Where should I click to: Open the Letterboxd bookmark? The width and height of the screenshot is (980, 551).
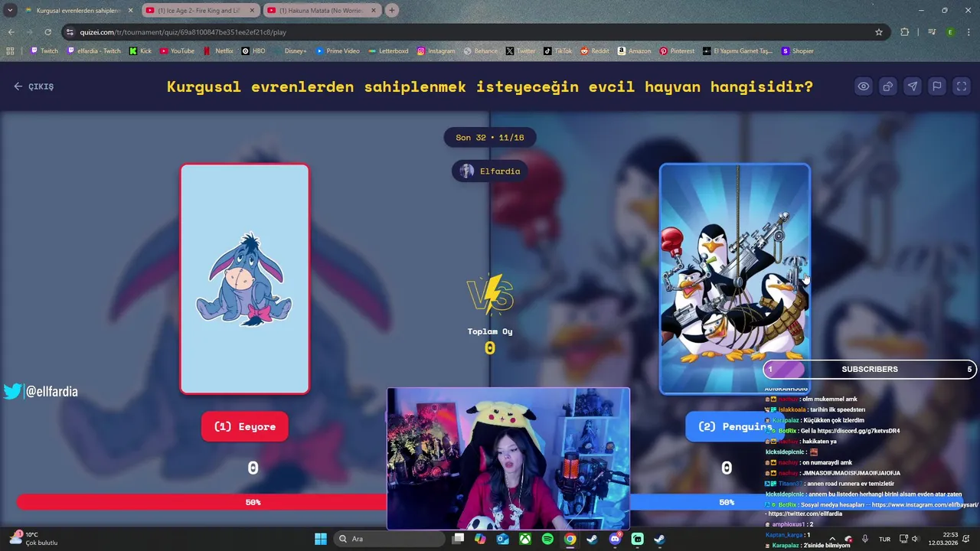tap(388, 51)
